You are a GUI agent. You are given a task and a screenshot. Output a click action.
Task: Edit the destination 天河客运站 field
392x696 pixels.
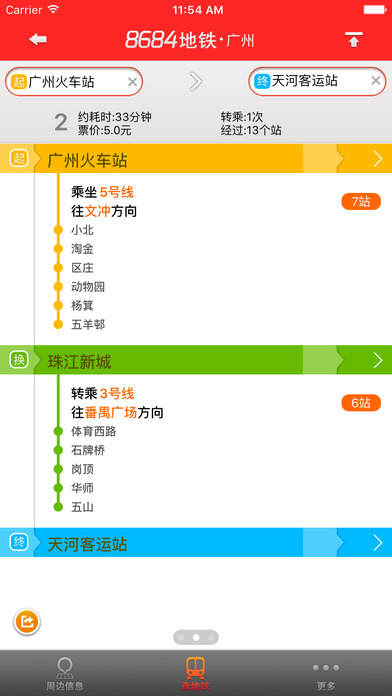pyautogui.click(x=311, y=81)
